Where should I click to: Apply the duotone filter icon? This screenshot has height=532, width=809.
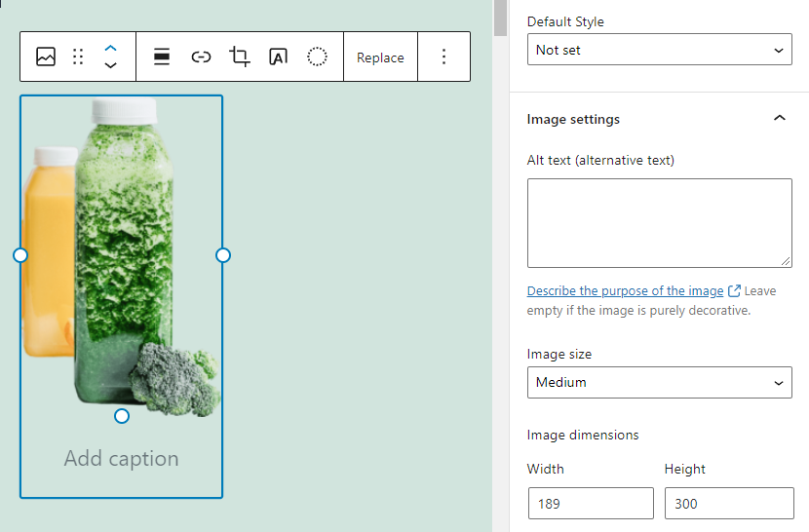click(x=317, y=57)
